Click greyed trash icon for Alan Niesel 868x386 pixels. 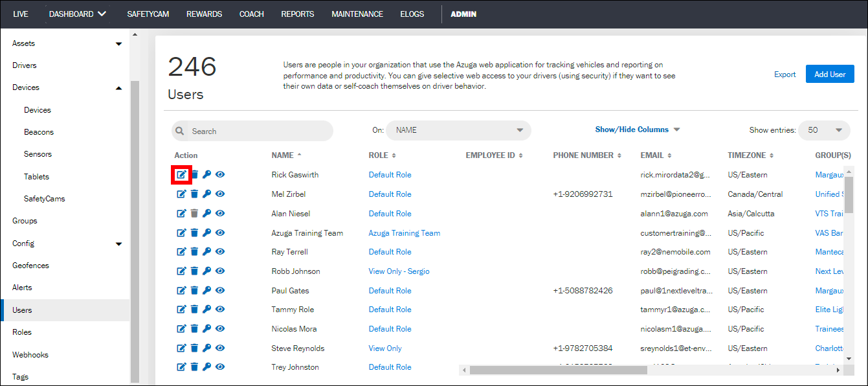click(x=194, y=213)
